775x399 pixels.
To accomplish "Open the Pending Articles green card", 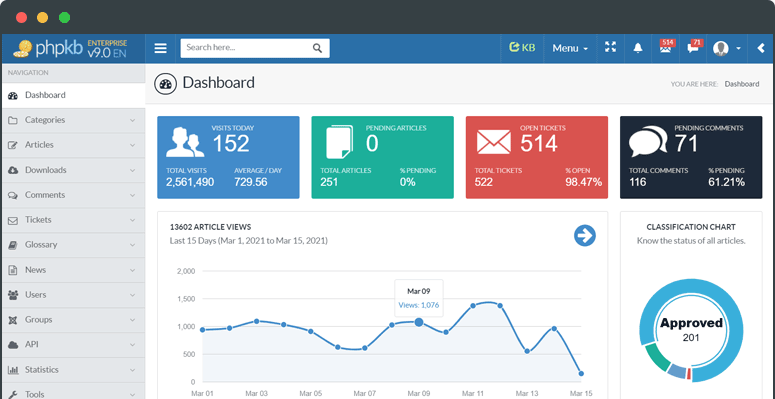I will 383,157.
